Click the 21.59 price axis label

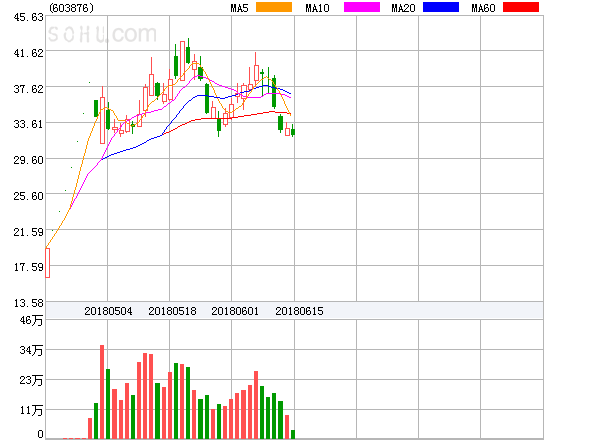[28, 232]
